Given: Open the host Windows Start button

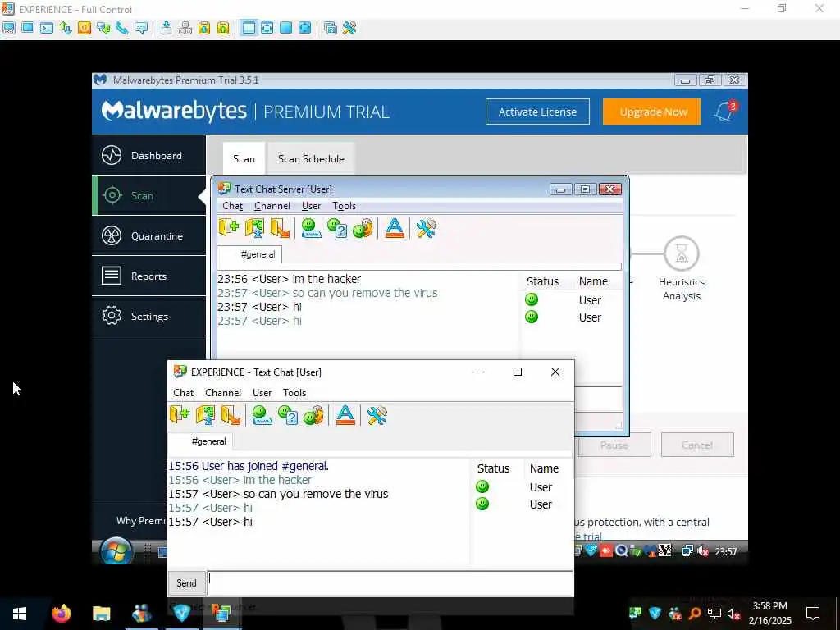Looking at the screenshot, I should (x=20, y=613).
